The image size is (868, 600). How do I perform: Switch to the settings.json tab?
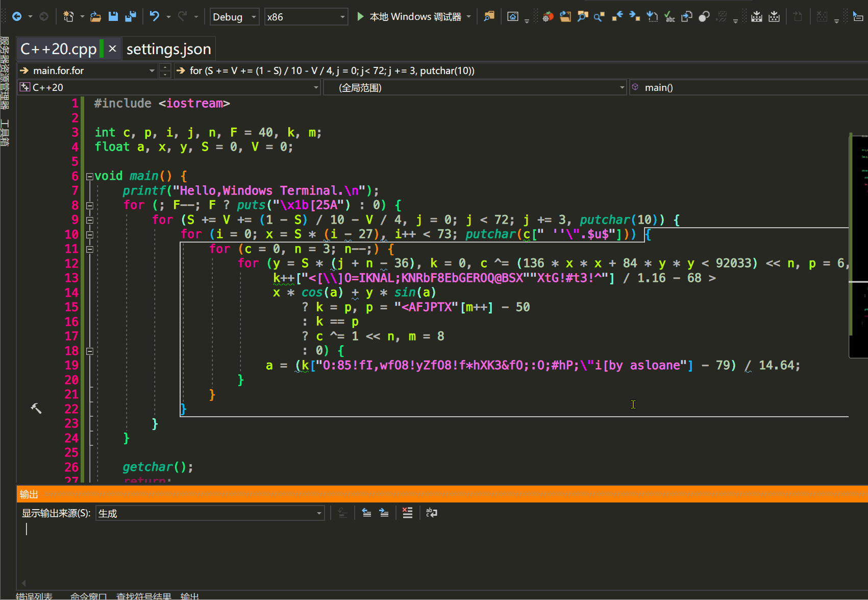click(x=168, y=49)
